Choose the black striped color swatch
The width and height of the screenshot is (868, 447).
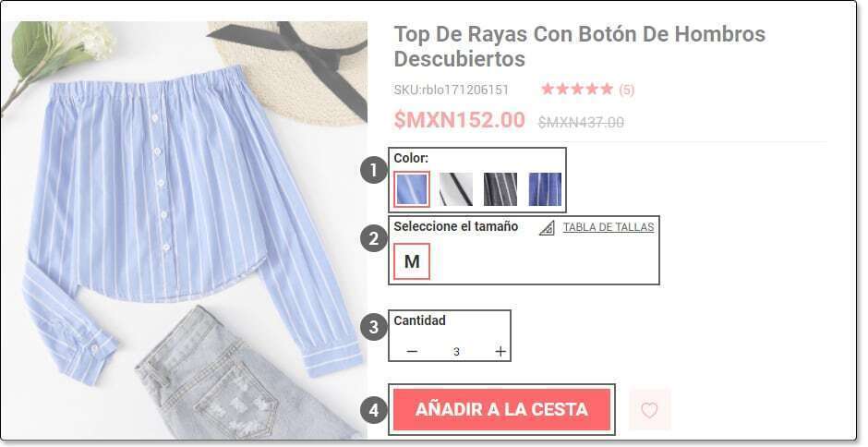[x=500, y=189]
